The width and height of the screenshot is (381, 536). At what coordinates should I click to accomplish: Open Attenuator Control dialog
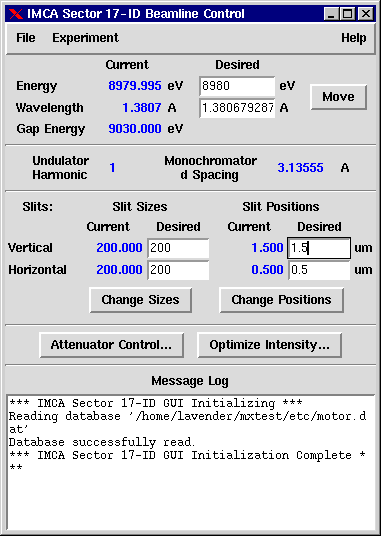pos(111,345)
